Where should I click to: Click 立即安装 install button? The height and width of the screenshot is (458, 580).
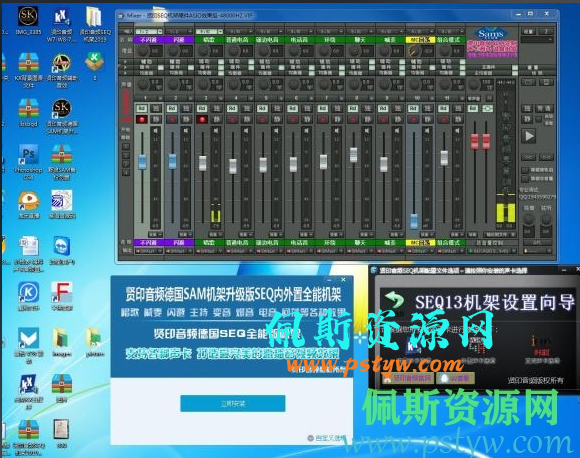point(233,403)
